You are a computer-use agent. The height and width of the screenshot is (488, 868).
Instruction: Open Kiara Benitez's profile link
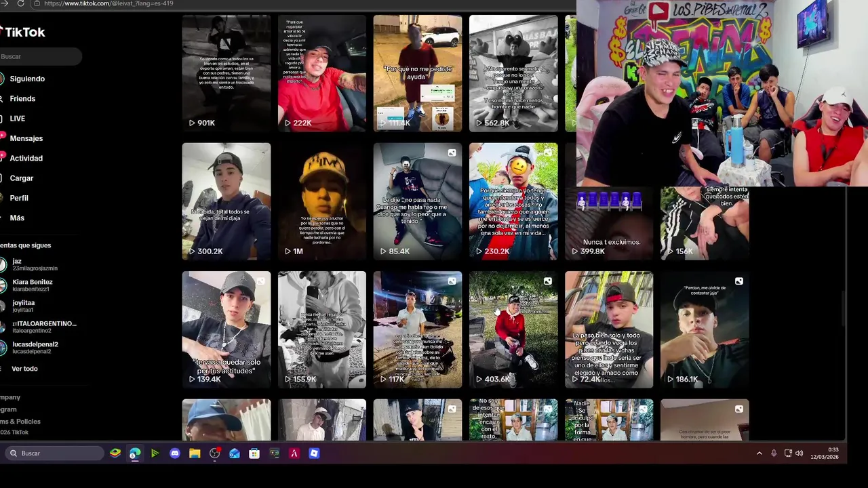(x=33, y=285)
